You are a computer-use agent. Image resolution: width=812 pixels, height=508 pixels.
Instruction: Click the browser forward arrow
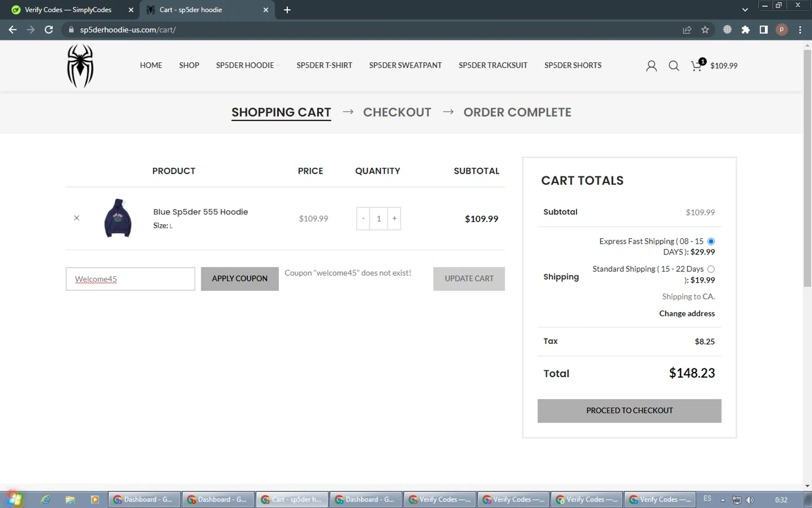click(30, 30)
